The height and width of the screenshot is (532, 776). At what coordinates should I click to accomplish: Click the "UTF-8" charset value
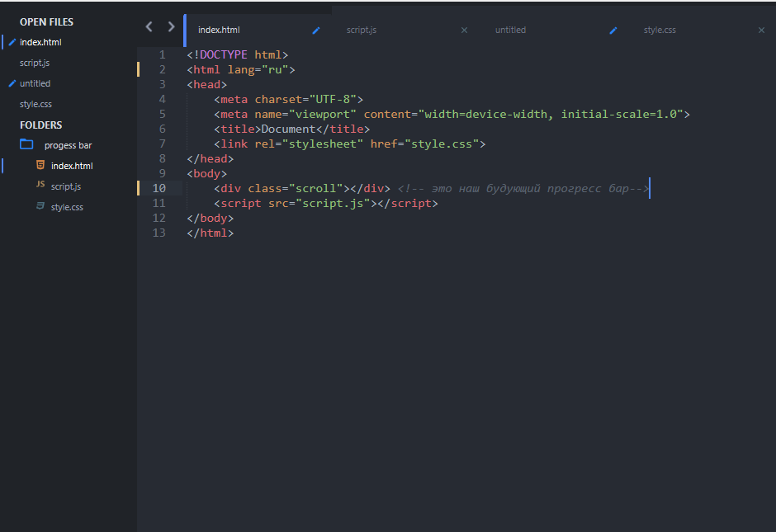coord(333,99)
